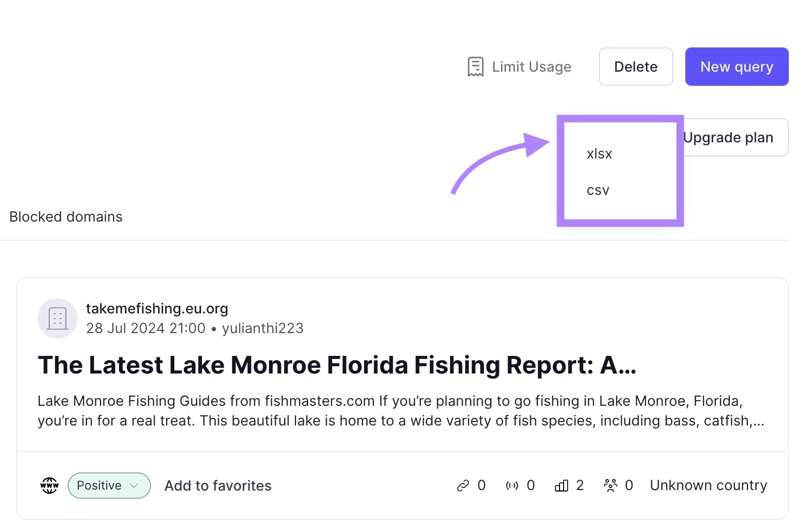Expand the chevron arrow beside Positive
The height and width of the screenshot is (532, 806).
pyautogui.click(x=134, y=486)
